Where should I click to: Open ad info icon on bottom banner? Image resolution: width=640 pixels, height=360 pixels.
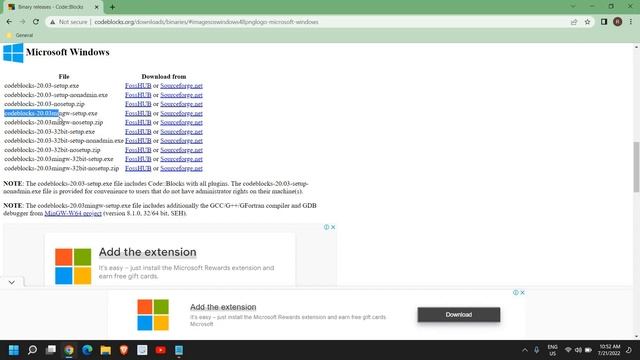coord(516,293)
